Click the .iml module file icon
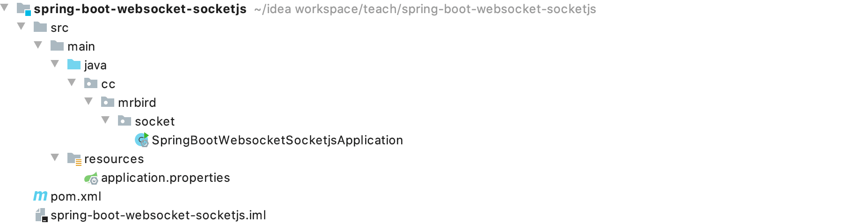The image size is (868, 224). coord(41,215)
